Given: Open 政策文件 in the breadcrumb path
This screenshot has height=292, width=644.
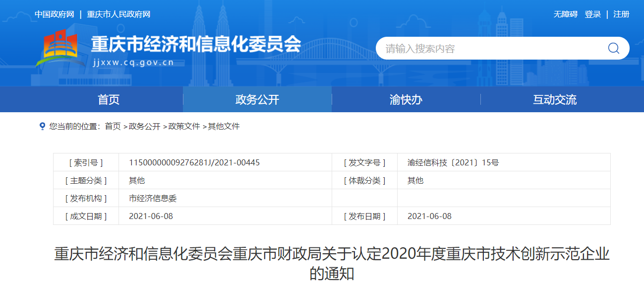Looking at the screenshot, I should [x=184, y=127].
